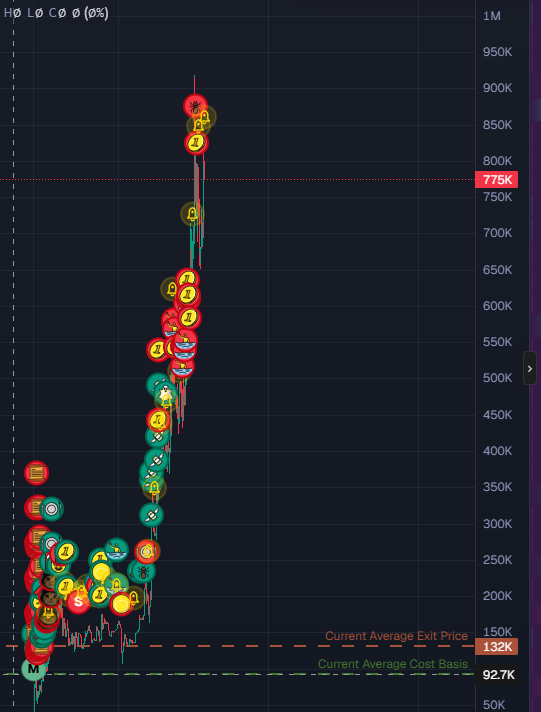Select the red-ringed coin marker near 825K
The image size is (541, 712).
coord(196,143)
